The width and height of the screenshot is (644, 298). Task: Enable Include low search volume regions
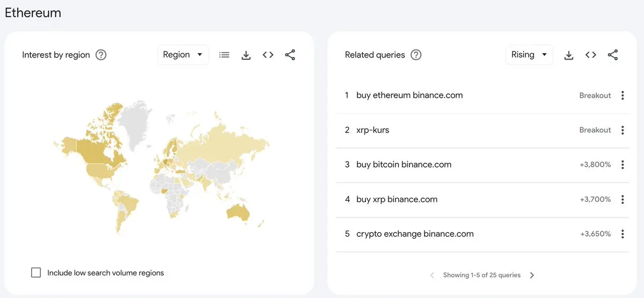click(36, 273)
